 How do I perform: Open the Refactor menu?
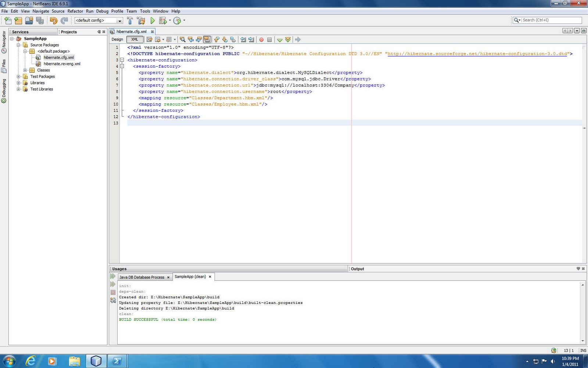[75, 11]
